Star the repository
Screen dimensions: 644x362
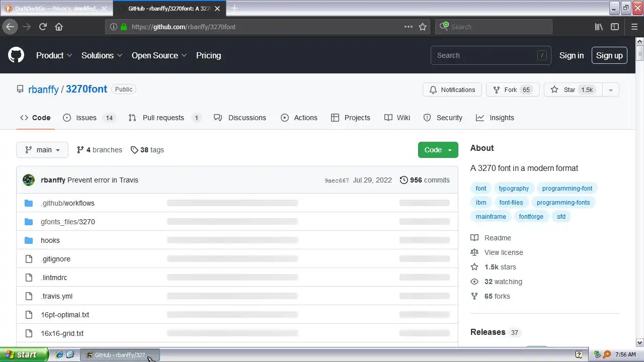click(573, 89)
